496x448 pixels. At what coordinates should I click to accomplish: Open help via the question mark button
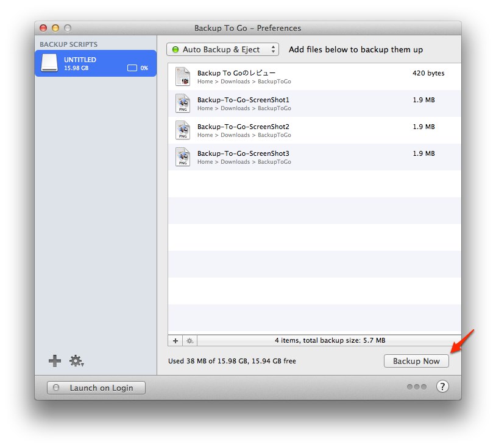442,387
